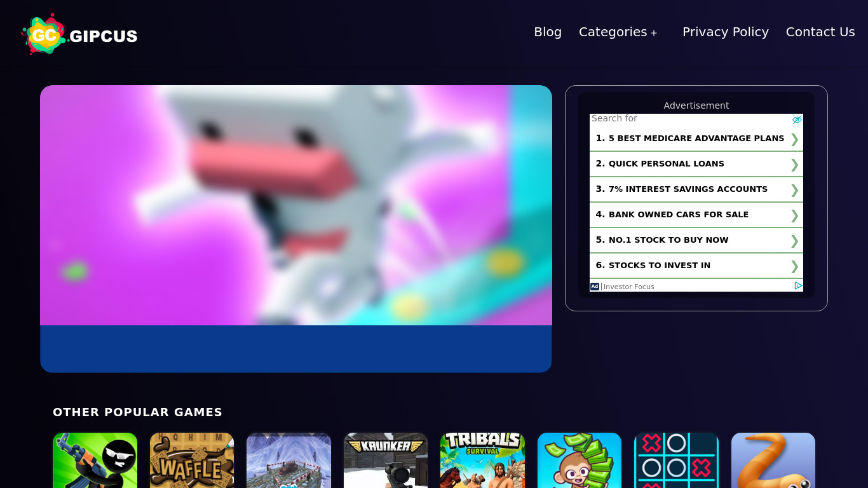Click arrow next to Stocks To Invest In
Viewport: 868px width, 488px height.
pos(794,266)
